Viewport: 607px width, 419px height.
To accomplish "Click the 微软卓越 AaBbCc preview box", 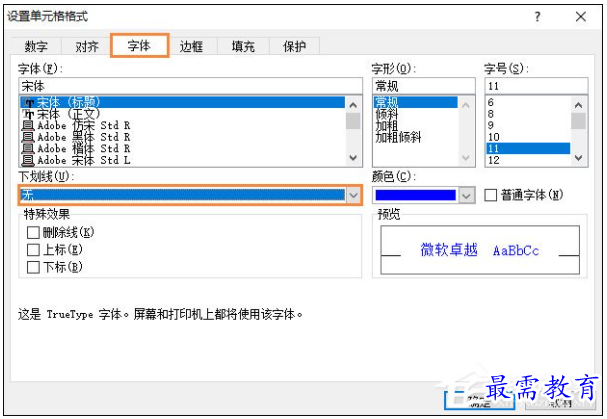I will [480, 250].
